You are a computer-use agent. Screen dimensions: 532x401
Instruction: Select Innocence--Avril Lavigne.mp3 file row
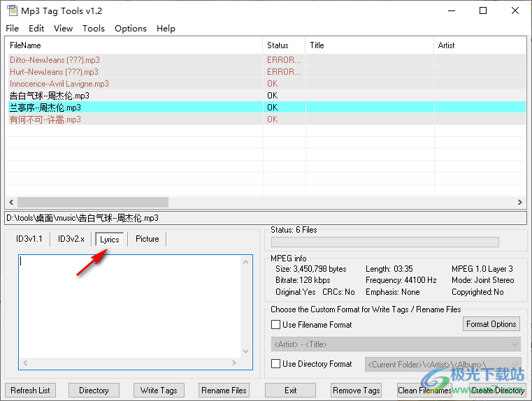(267, 84)
